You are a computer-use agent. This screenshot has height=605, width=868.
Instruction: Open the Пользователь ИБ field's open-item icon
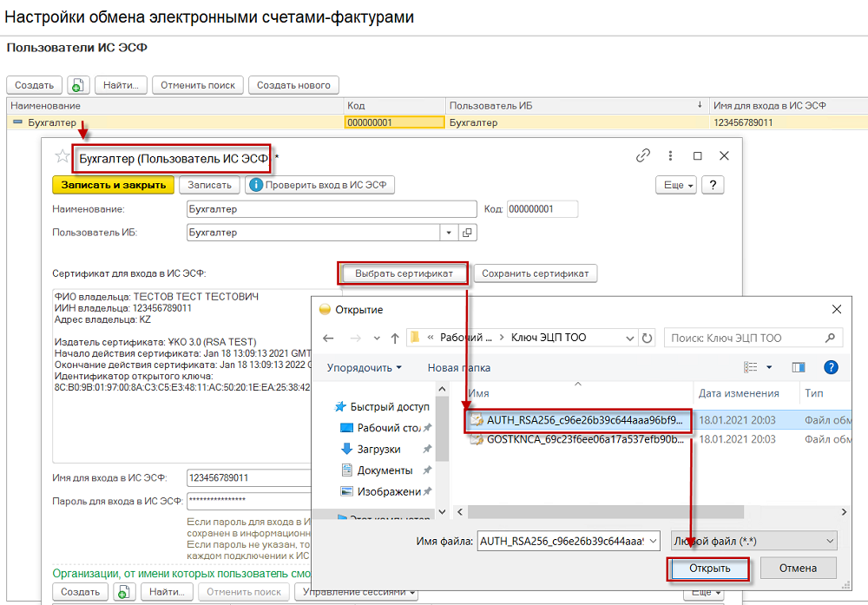(467, 233)
